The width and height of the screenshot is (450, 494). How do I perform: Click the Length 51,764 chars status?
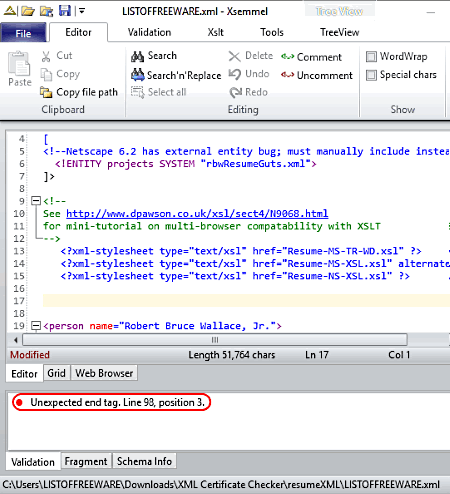(232, 355)
